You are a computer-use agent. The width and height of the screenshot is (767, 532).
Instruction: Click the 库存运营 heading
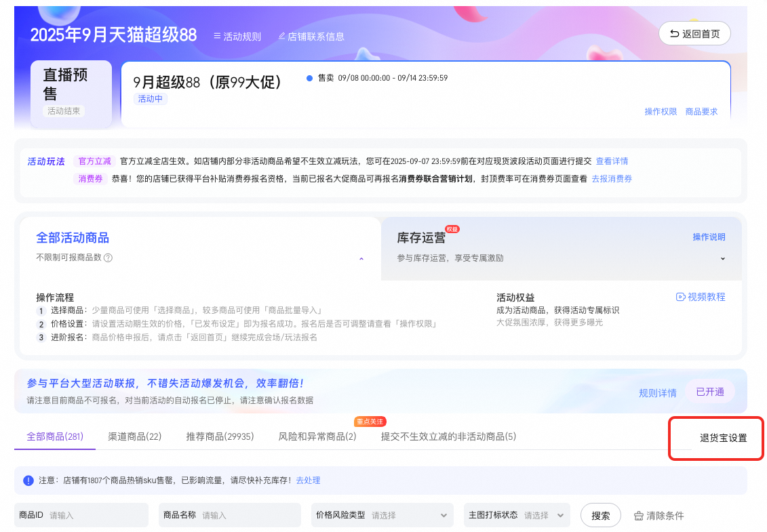(421, 238)
